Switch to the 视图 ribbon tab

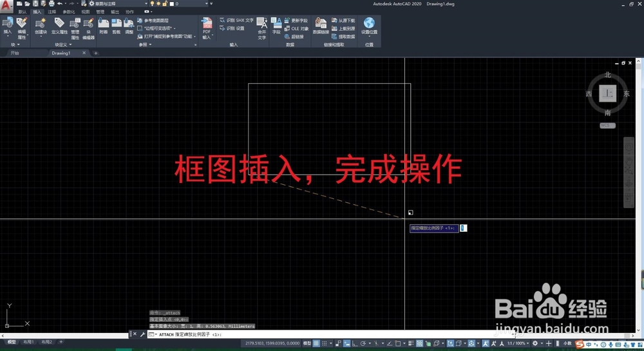pos(86,12)
